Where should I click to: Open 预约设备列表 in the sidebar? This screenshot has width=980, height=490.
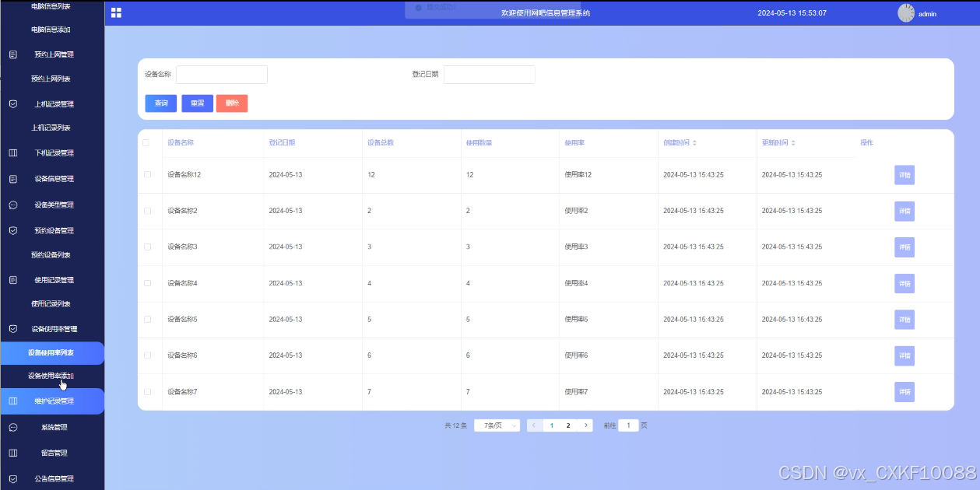tap(51, 255)
